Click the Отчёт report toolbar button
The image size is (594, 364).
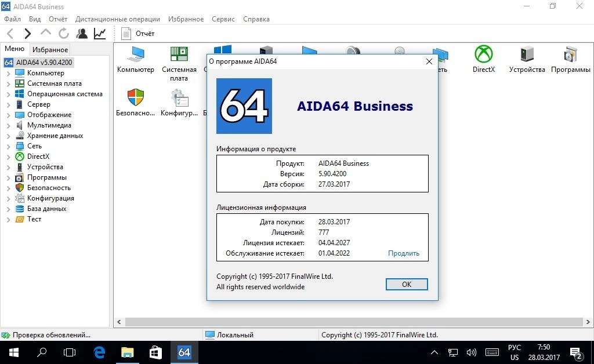click(x=137, y=34)
